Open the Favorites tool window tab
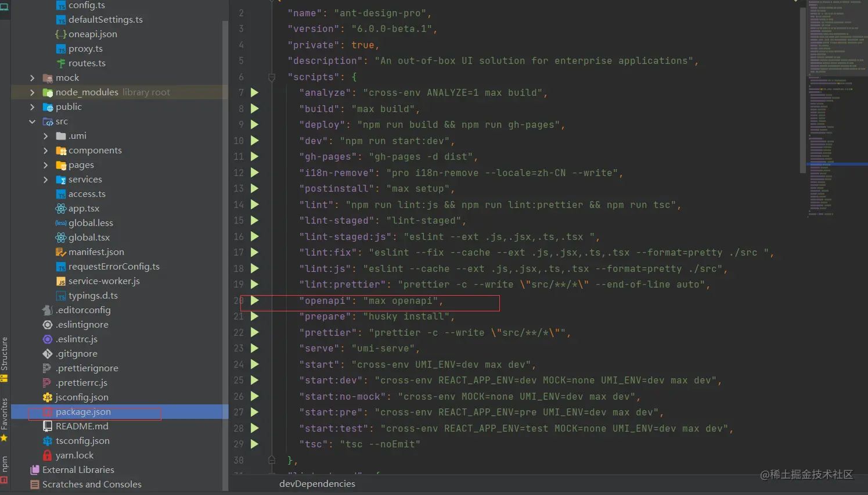This screenshot has height=495, width=868. pyautogui.click(x=4, y=419)
